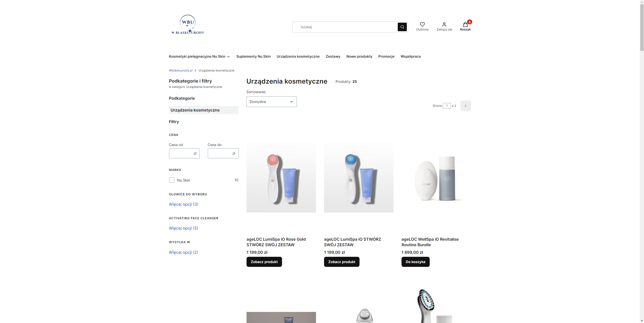The width and height of the screenshot is (644, 323).
Task: Click the Zaloguj się user icon
Action: point(444,24)
